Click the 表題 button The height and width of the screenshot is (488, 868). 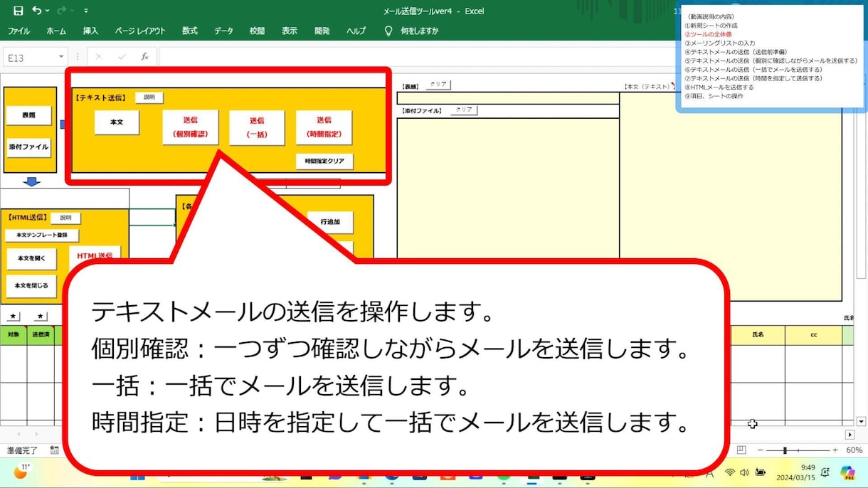28,115
